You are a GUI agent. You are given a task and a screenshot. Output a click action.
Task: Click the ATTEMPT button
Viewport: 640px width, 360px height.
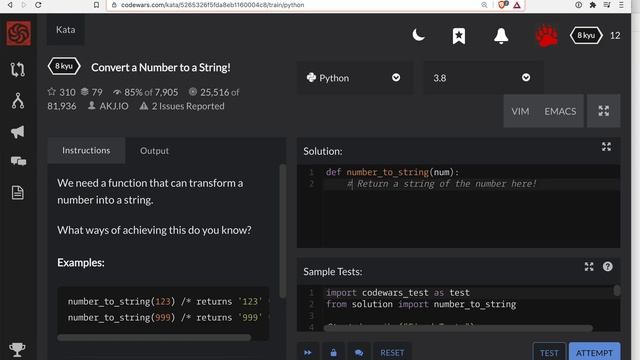click(x=594, y=353)
